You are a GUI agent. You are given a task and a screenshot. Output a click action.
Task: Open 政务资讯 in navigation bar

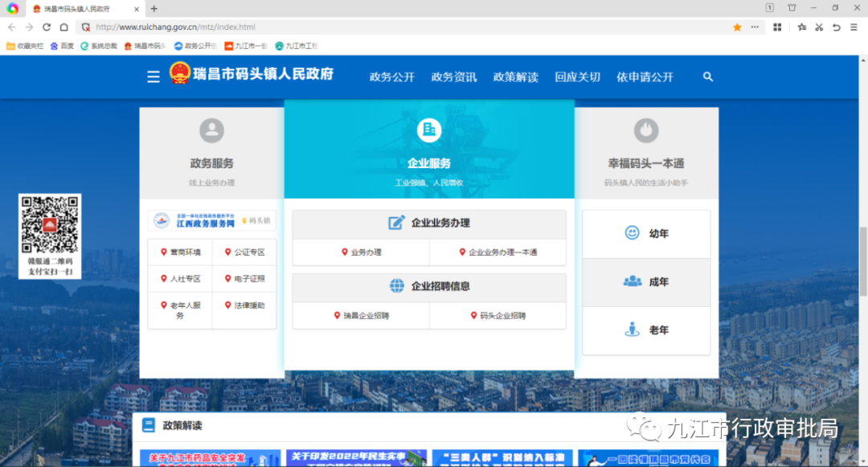click(454, 77)
